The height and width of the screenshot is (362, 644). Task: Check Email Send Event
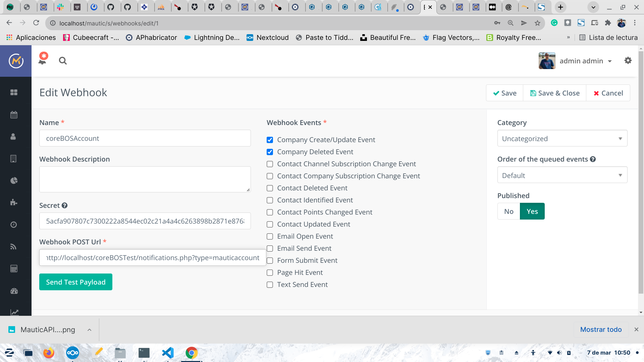pyautogui.click(x=270, y=248)
